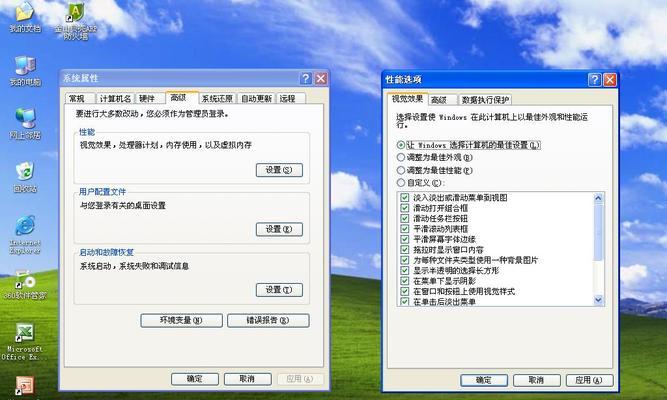Toggle 平滑滚动列表框 checkbox
This screenshot has width=667, height=400.
click(405, 229)
